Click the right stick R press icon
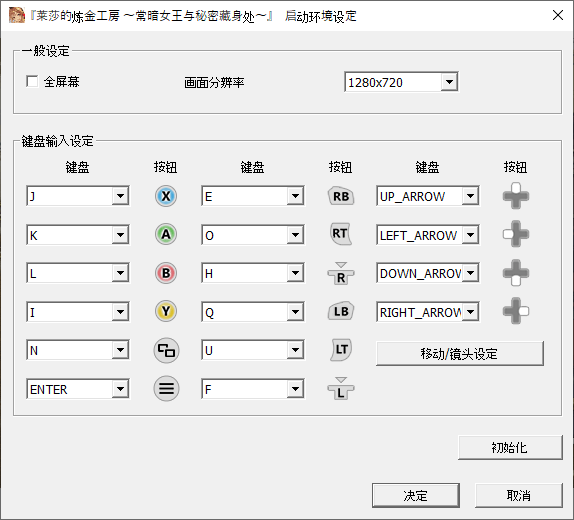574x520 pixels. (341, 274)
